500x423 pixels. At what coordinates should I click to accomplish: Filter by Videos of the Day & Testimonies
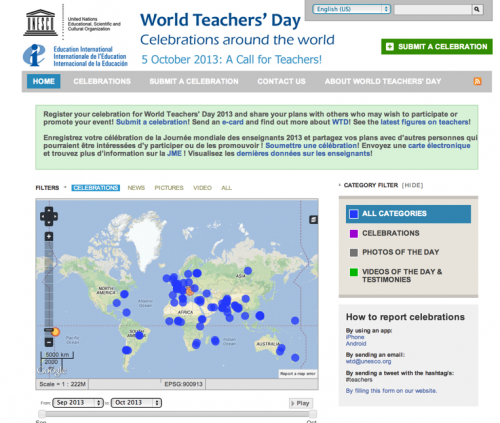click(x=396, y=276)
